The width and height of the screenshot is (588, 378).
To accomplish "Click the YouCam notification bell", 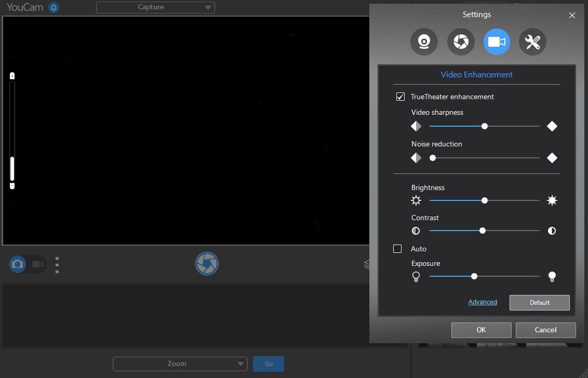I will [54, 7].
